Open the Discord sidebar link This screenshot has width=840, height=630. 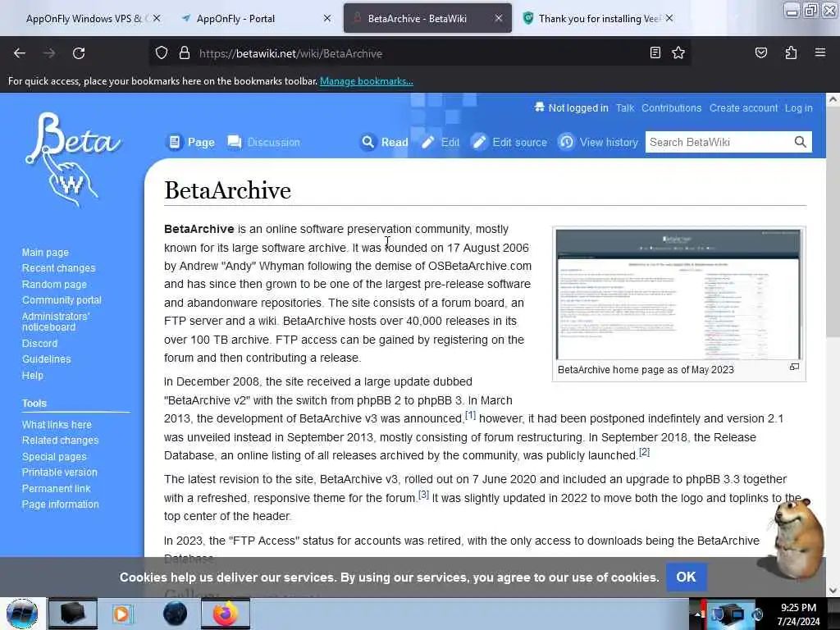pos(39,344)
